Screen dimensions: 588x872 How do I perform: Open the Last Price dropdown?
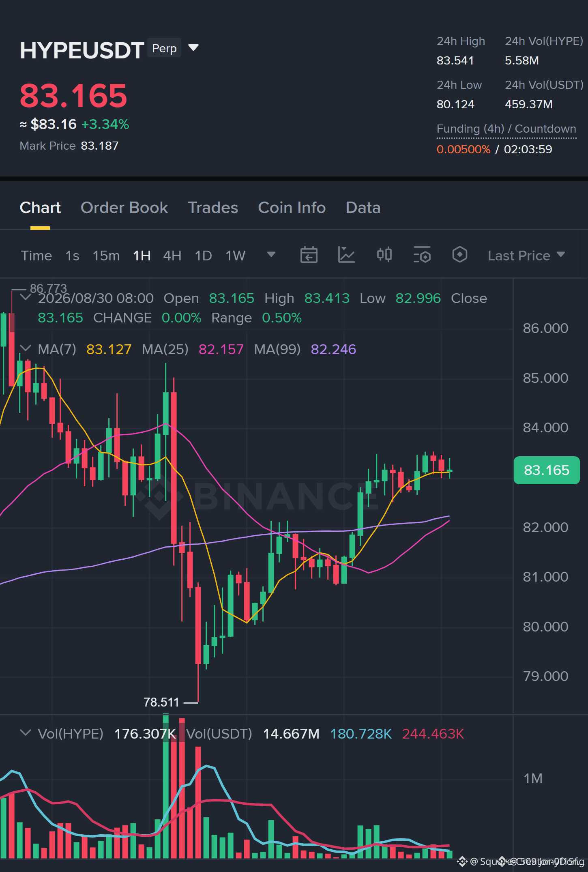point(526,256)
